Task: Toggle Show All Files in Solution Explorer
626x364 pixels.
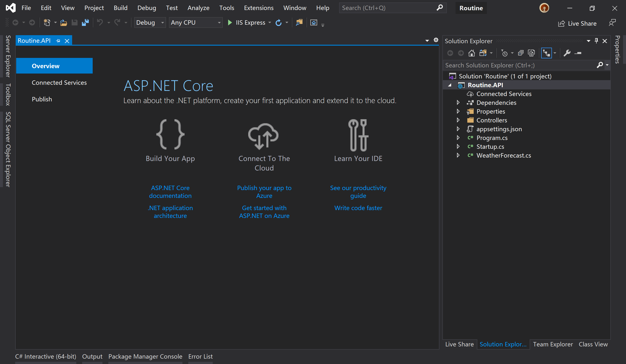Action: (531, 53)
